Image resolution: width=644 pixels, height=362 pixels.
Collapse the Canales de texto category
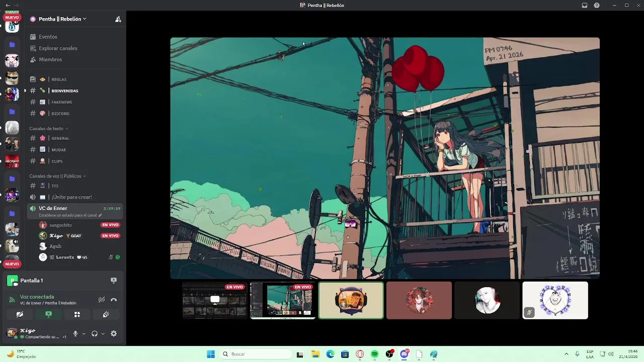tap(48, 129)
